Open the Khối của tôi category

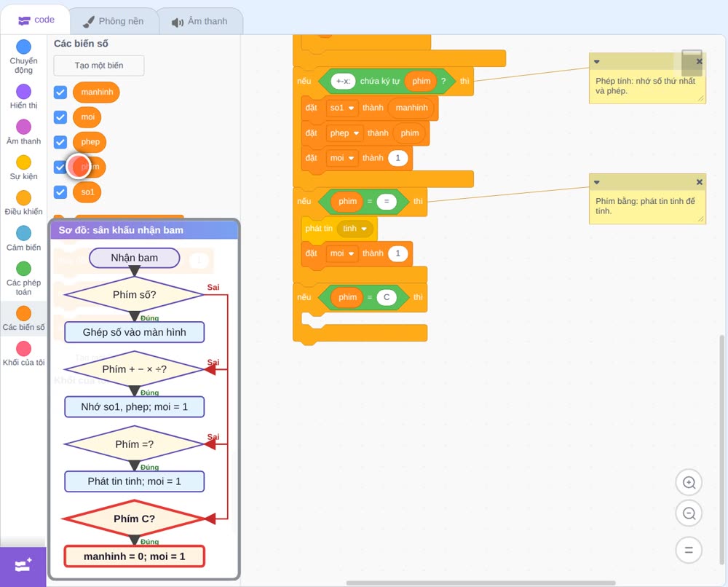[x=23, y=354]
